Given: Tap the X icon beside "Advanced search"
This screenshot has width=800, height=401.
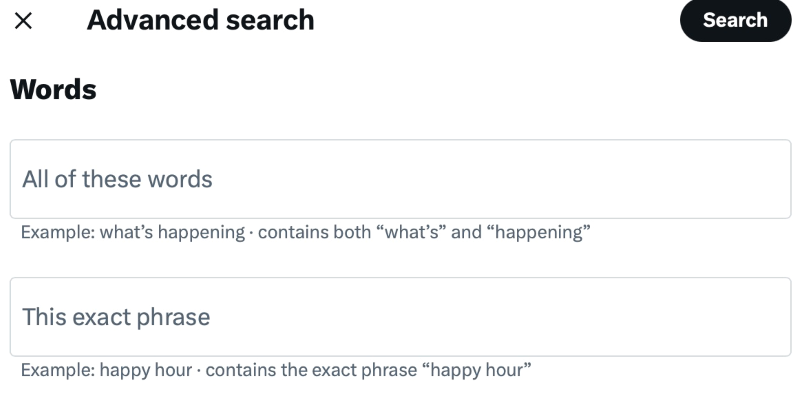Looking at the screenshot, I should (x=24, y=21).
